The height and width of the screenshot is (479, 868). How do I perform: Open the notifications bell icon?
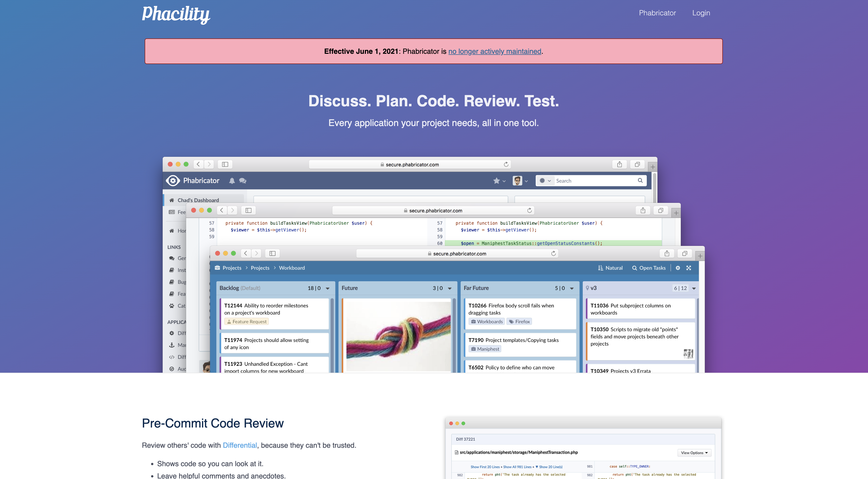(232, 181)
